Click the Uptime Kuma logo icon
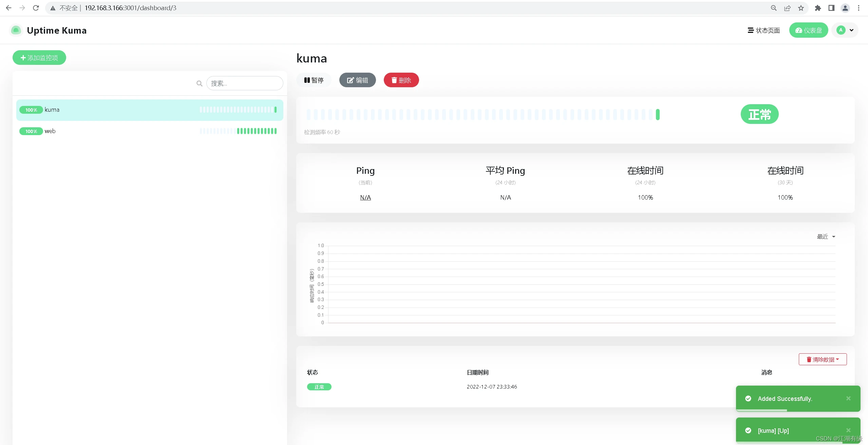 (16, 30)
